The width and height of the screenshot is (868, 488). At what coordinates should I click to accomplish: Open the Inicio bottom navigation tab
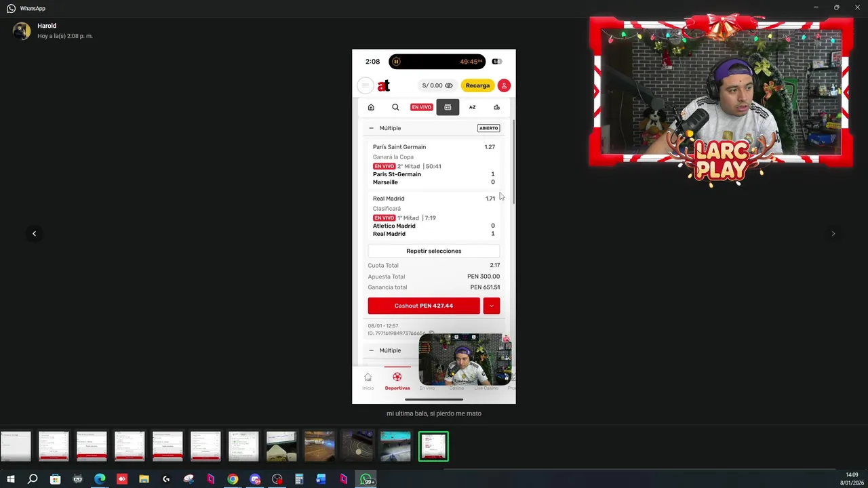pos(368,381)
